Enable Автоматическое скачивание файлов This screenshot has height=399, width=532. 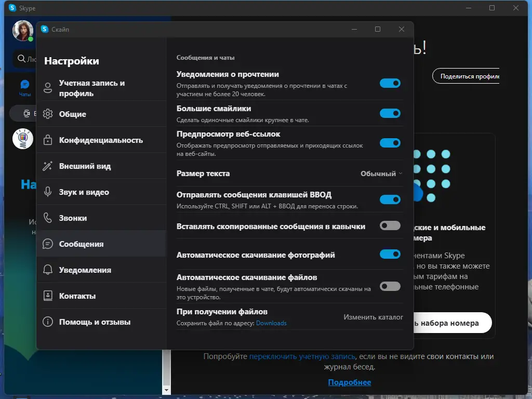click(390, 286)
